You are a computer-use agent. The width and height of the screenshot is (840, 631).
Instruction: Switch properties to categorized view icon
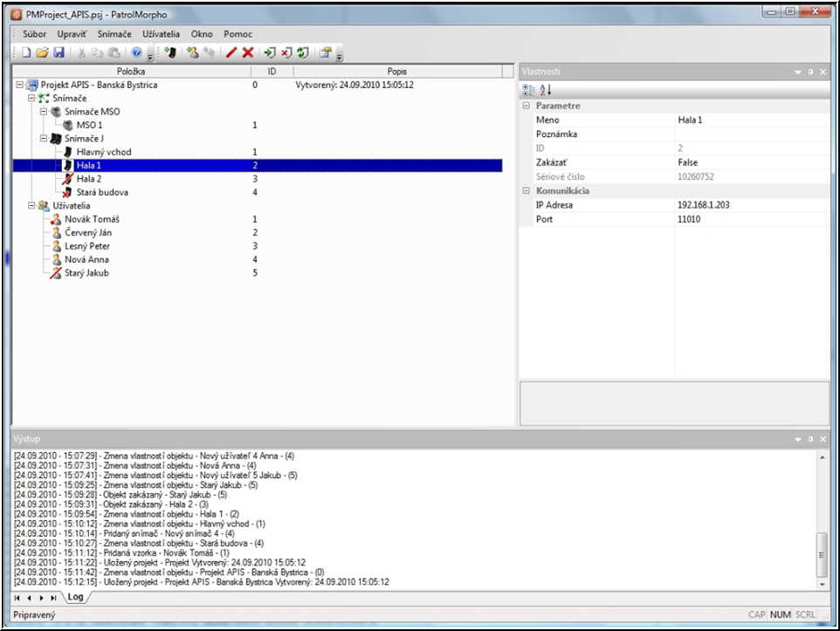point(528,90)
